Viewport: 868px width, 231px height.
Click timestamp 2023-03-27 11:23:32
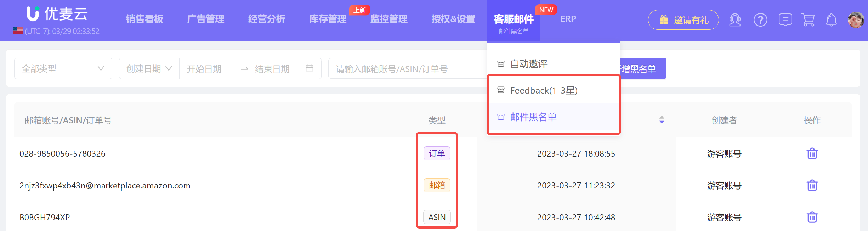coord(576,185)
